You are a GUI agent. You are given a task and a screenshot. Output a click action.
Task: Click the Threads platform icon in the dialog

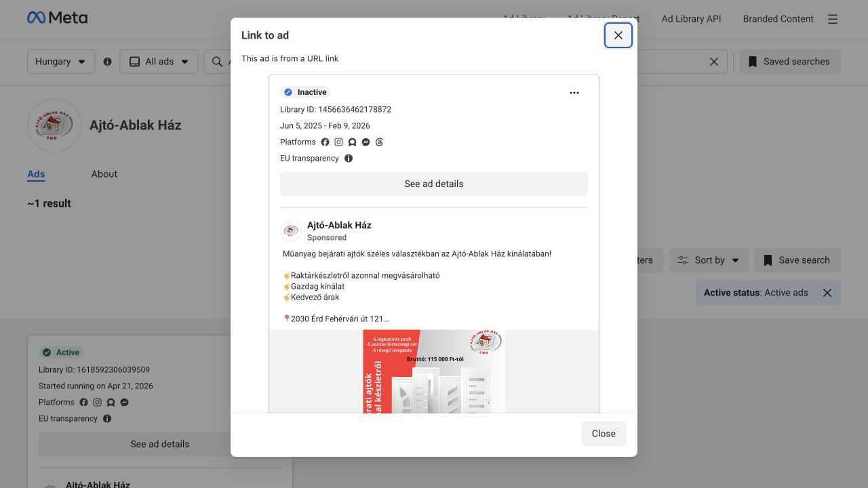coord(379,142)
